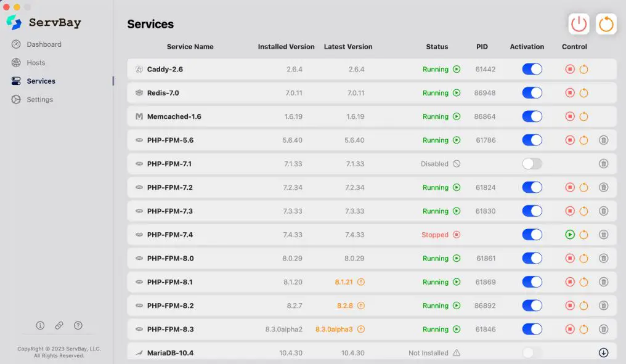Click PID 61442 in the Caddy row
Image resolution: width=626 pixels, height=364 pixels.
[486, 69]
